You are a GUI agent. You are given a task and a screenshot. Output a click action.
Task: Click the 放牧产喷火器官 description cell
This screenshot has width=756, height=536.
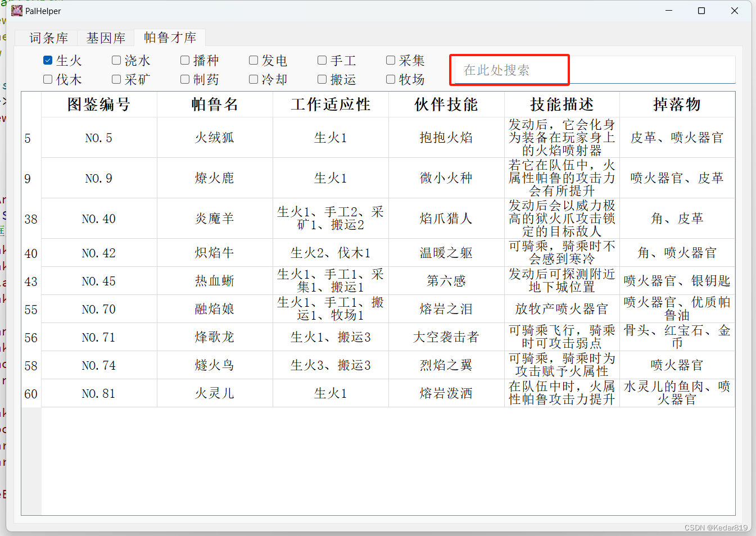pos(562,309)
